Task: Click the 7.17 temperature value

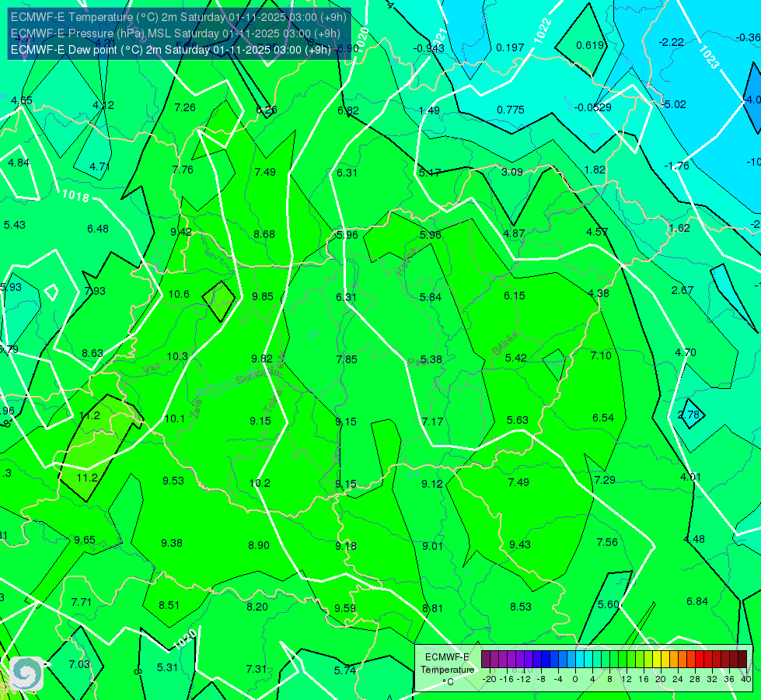Action: 432,421
